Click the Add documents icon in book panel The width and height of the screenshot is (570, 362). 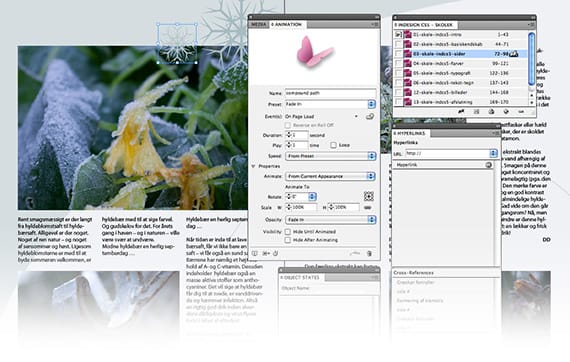click(x=506, y=112)
